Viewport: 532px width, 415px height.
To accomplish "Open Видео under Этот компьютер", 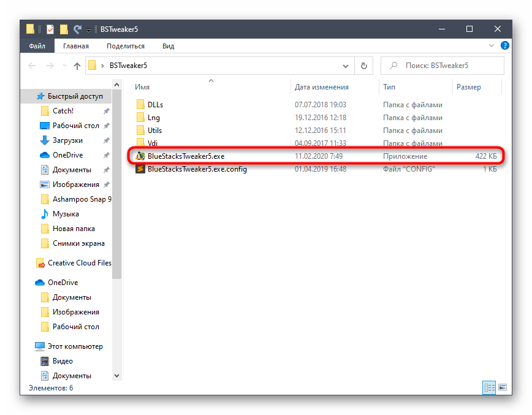I will (x=63, y=361).
